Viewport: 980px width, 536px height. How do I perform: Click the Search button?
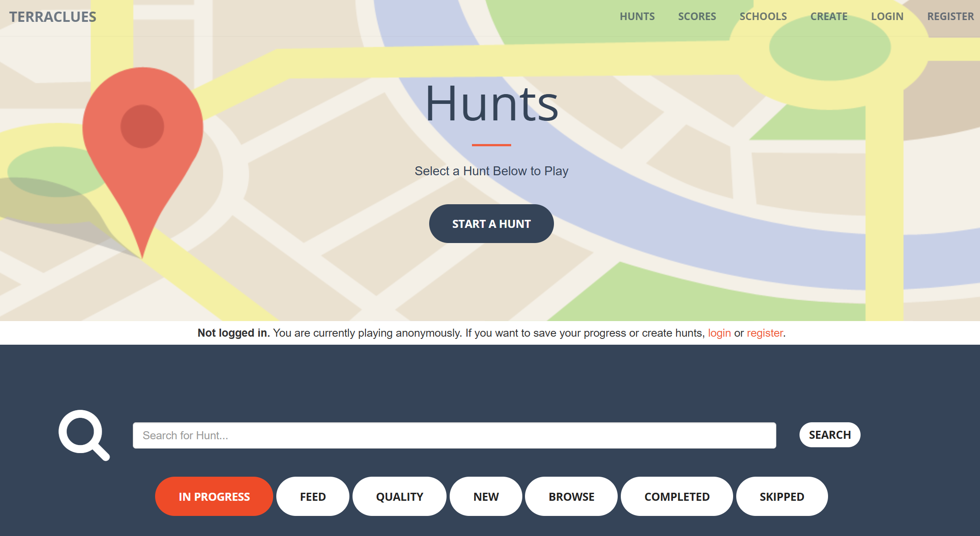pyautogui.click(x=829, y=435)
